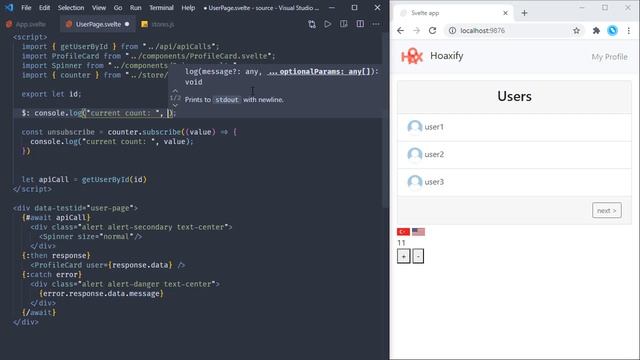The image size is (640, 360).
Task: Click the '{:catch error}' template line
Action: coord(52,274)
